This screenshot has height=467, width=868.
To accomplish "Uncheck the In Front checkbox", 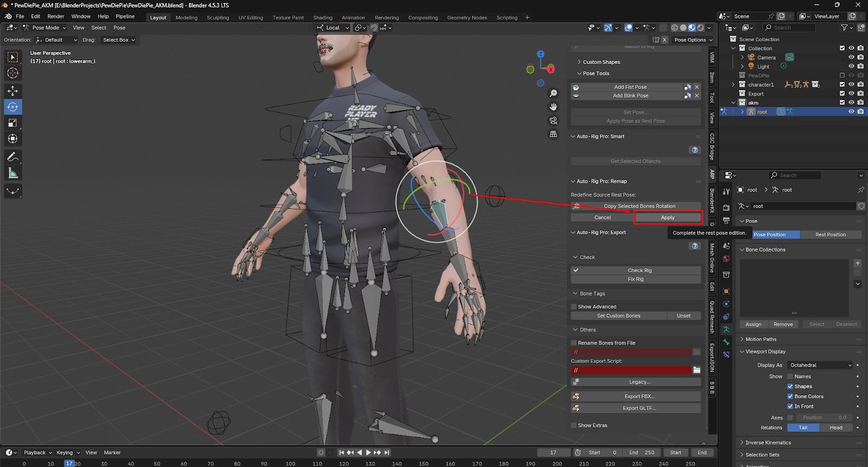I will pyautogui.click(x=790, y=406).
